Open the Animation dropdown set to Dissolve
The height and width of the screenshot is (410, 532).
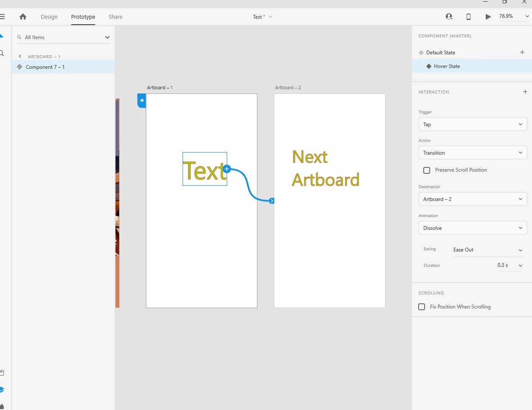[x=473, y=228]
